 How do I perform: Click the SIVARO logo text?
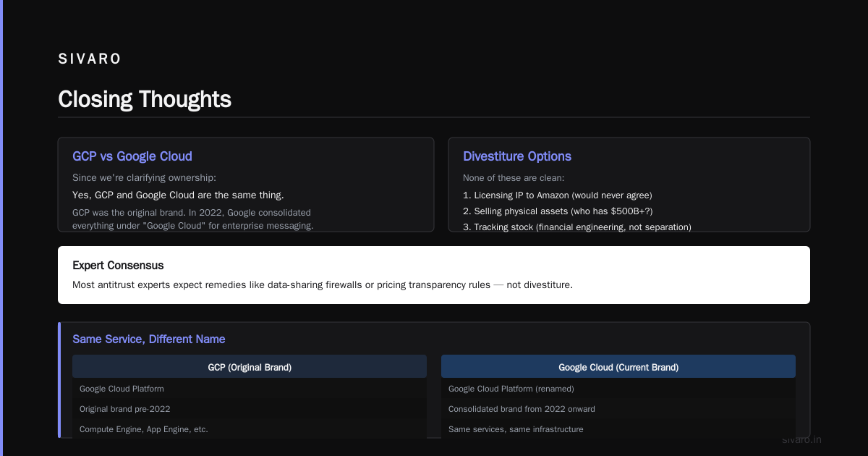(90, 59)
